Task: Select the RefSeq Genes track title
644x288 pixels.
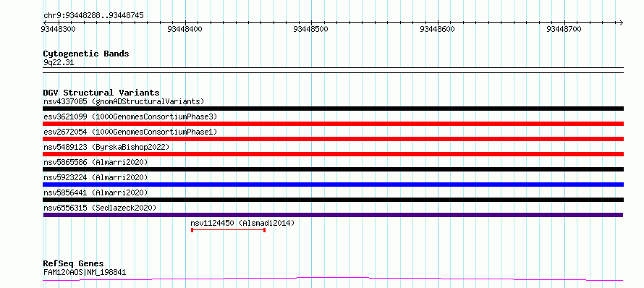Action: 74,264
